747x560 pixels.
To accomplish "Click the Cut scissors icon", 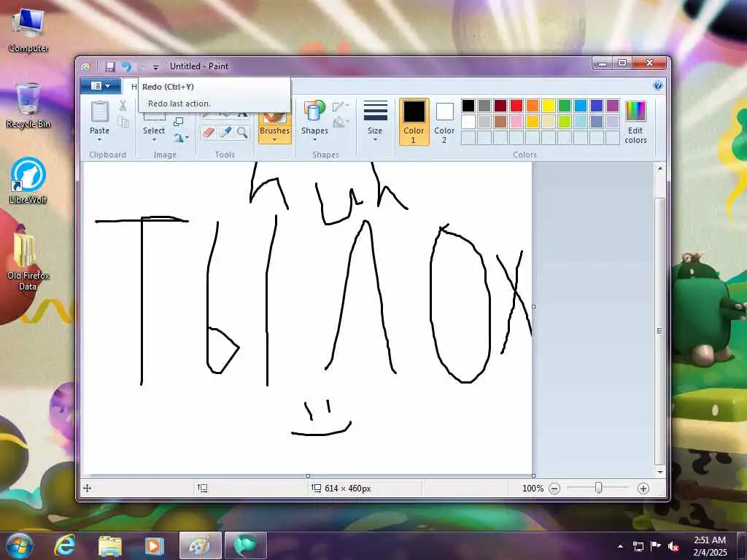I will (x=123, y=106).
